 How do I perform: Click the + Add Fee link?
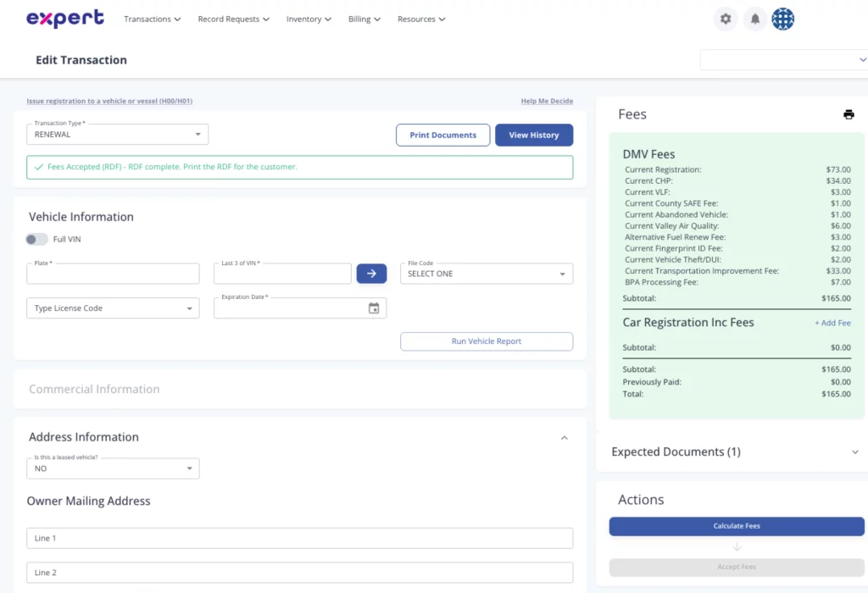coord(832,323)
